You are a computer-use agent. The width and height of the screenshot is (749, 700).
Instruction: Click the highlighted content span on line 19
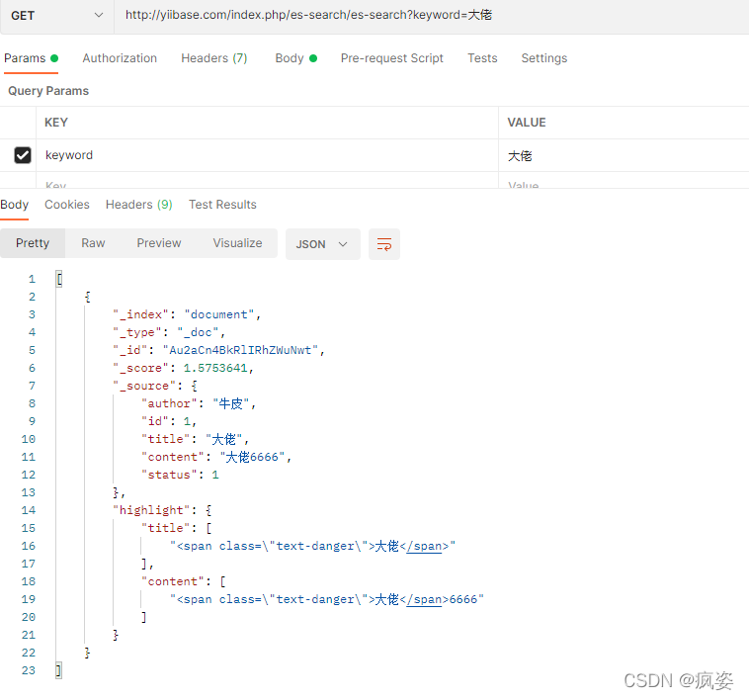click(x=327, y=599)
